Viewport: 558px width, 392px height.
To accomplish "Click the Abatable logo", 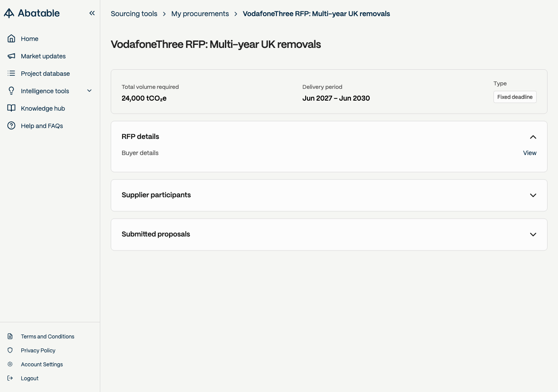I will coord(32,13).
